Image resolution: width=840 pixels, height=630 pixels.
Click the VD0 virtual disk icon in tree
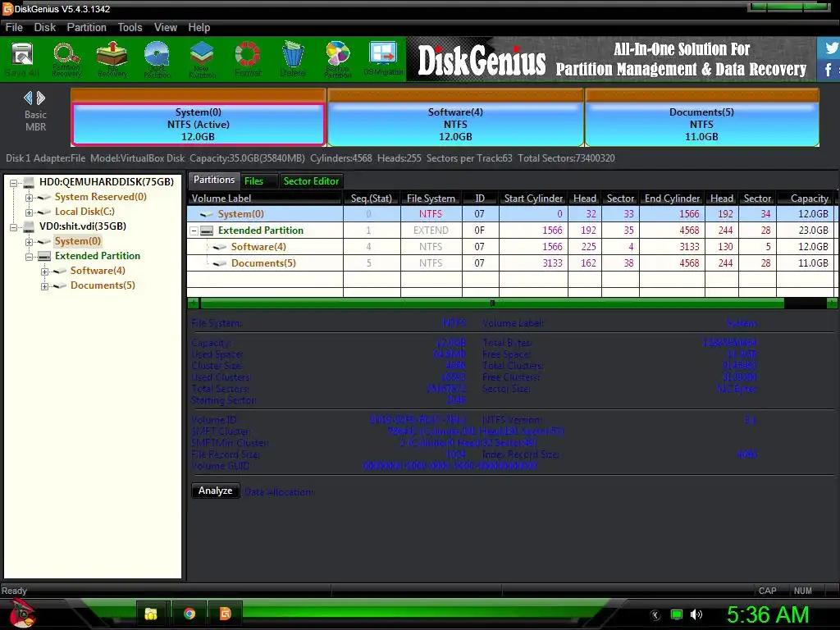(29, 226)
